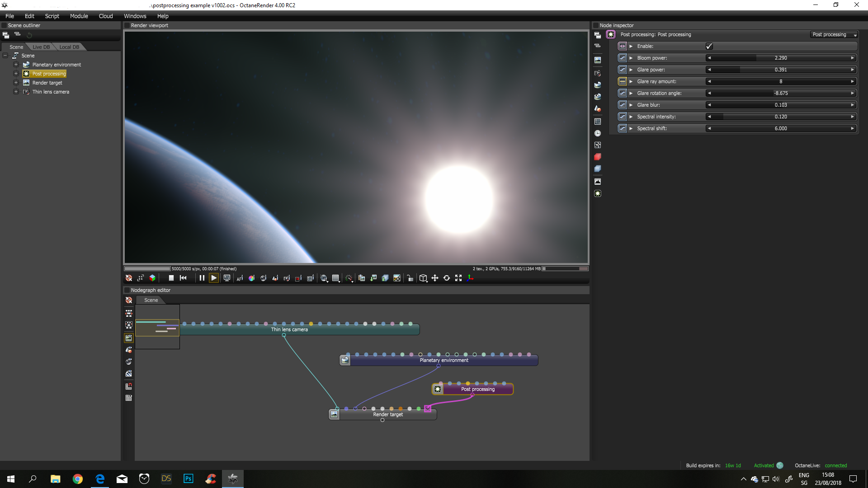The image size is (868, 488).
Task: Expand the Planetary environment tree item
Action: pyautogui.click(x=16, y=65)
